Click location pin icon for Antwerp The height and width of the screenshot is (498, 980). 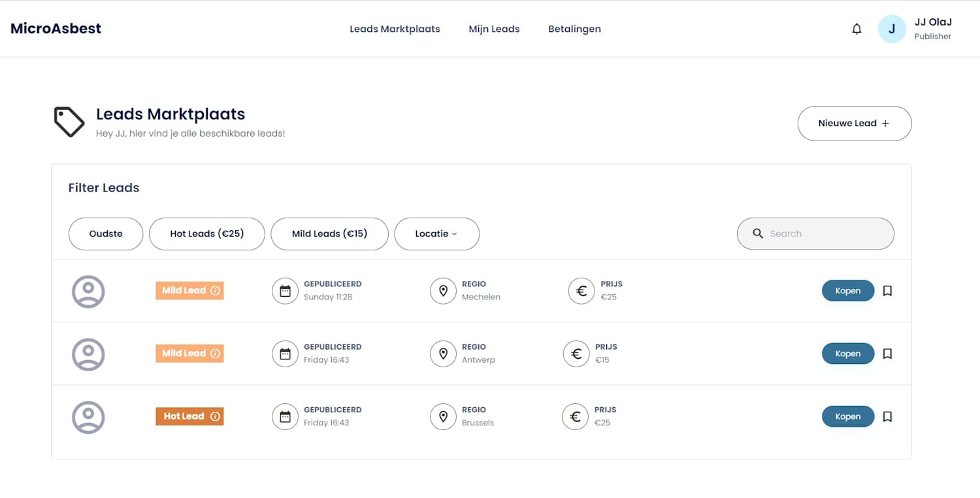pyautogui.click(x=443, y=354)
